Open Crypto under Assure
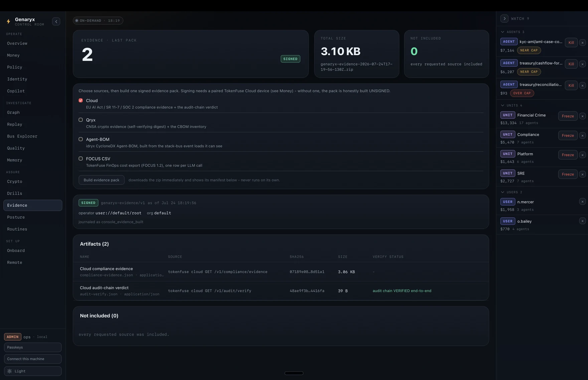 tap(33, 182)
